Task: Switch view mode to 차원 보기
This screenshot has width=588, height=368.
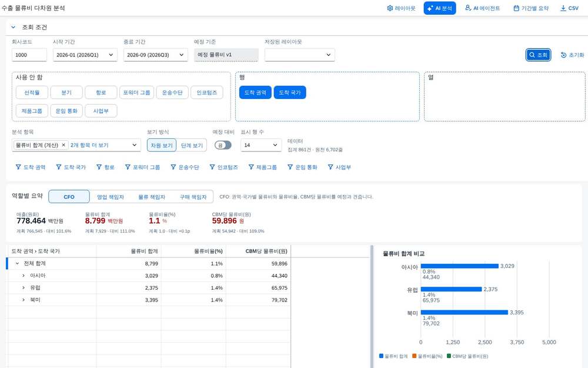Action: [x=162, y=145]
